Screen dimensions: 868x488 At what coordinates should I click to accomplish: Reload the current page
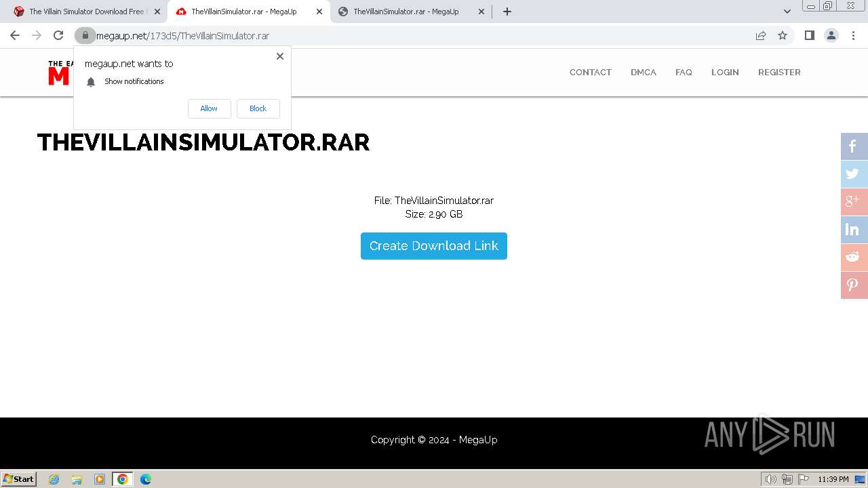58,35
